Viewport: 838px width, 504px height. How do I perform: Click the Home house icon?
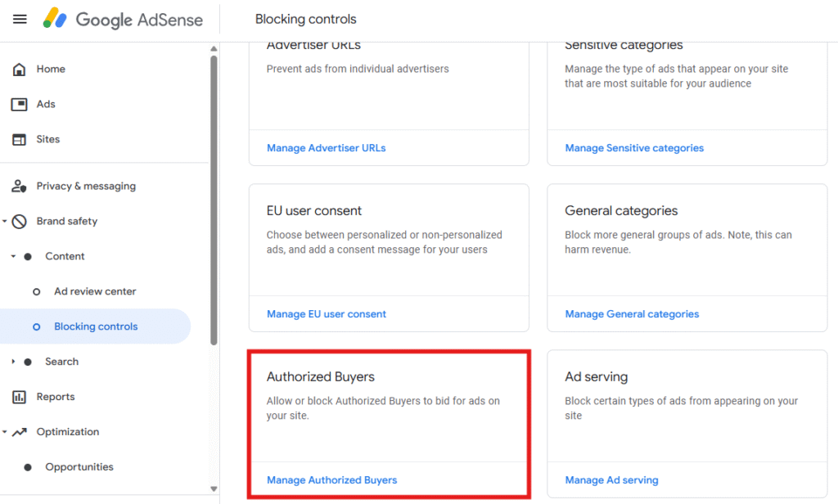pyautogui.click(x=19, y=70)
